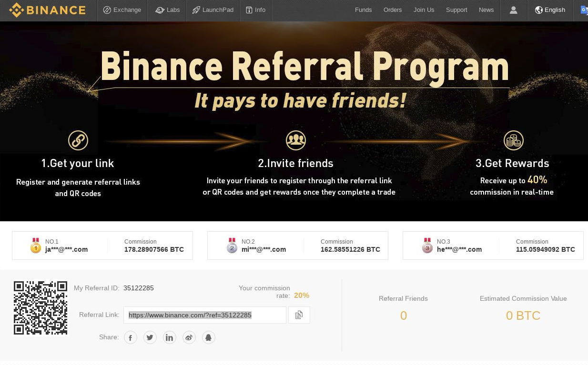The image size is (588, 365).
Task: Click the Google Translate icon
Action: click(x=584, y=10)
